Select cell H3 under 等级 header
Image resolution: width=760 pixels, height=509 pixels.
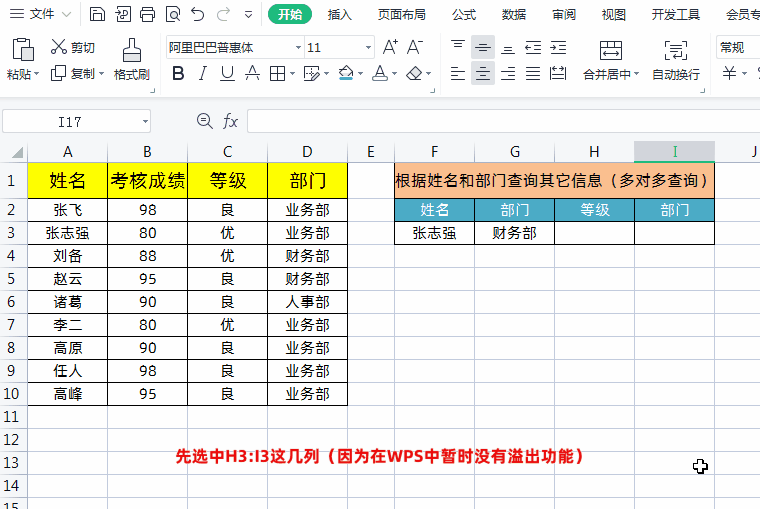pyautogui.click(x=594, y=233)
